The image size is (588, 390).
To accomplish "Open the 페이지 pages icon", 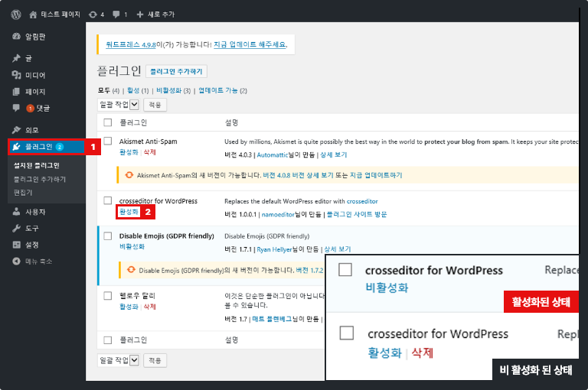I will click(x=16, y=92).
